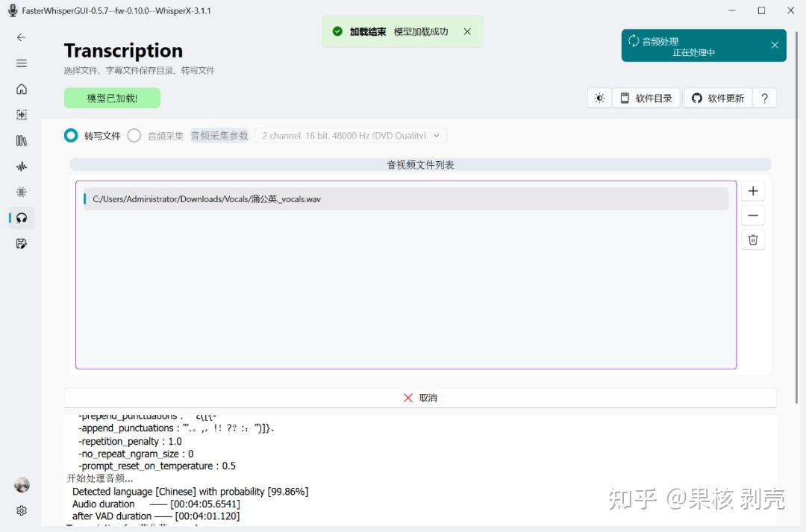This screenshot has width=806, height=532.
Task: Click the back arrow at the sidebar top
Action: [x=21, y=37]
